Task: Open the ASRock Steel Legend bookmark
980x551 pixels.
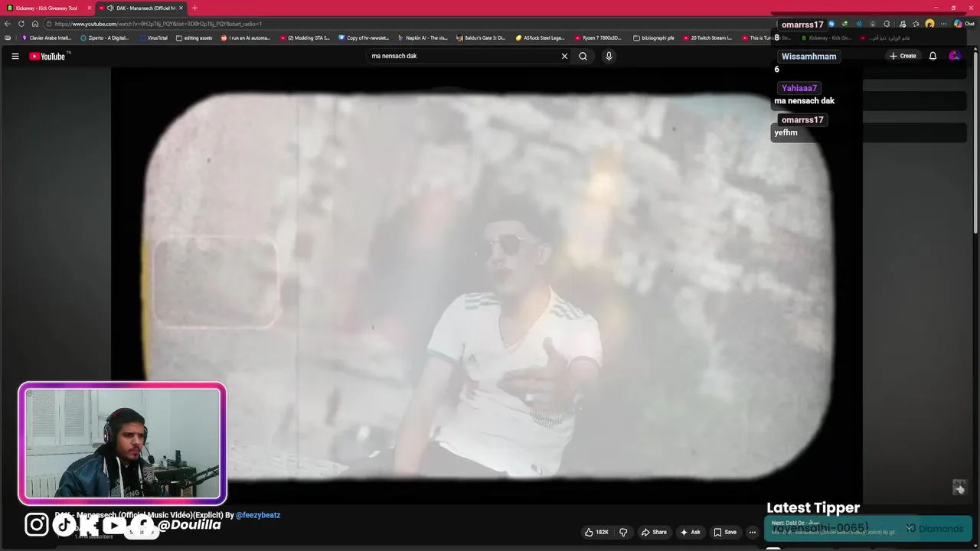Action: (541, 37)
